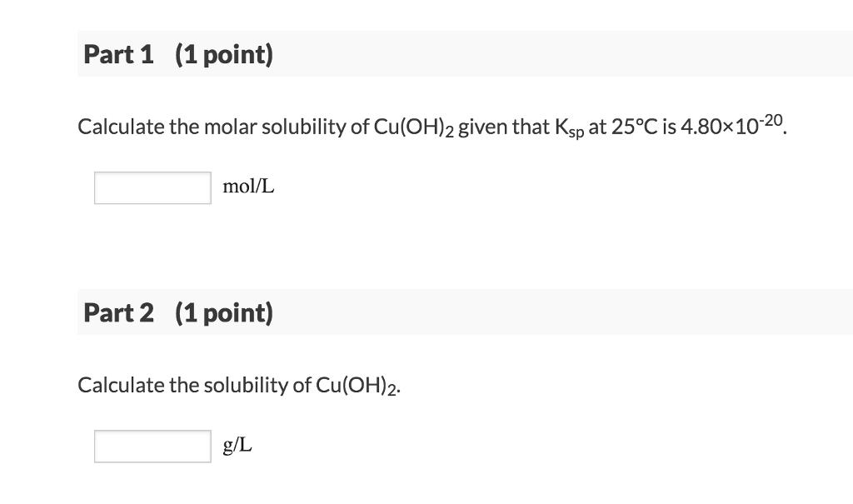Click the g/L unit label

236,445
